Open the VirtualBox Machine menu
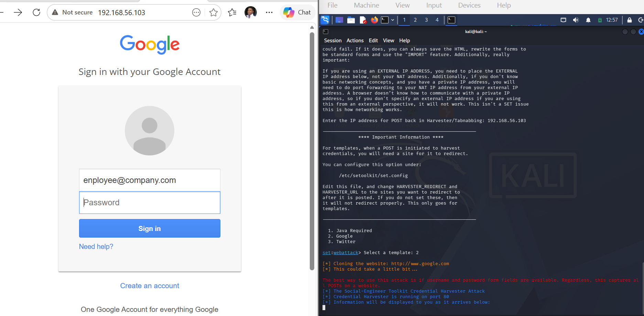Image resolution: width=644 pixels, height=316 pixels. 367,5
